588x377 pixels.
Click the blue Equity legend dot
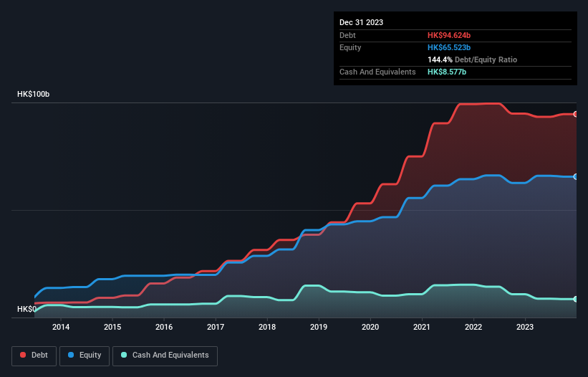coord(71,355)
